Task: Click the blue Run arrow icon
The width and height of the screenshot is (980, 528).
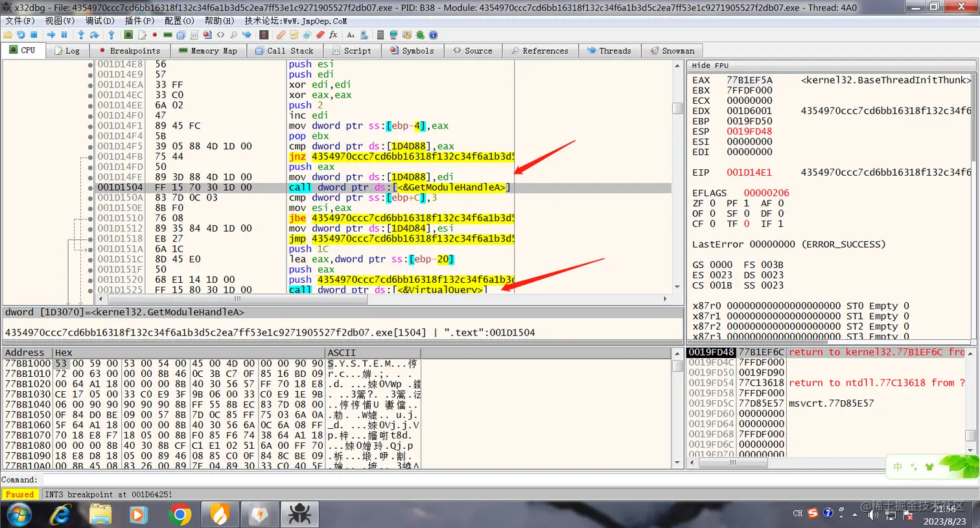Action: point(51,35)
